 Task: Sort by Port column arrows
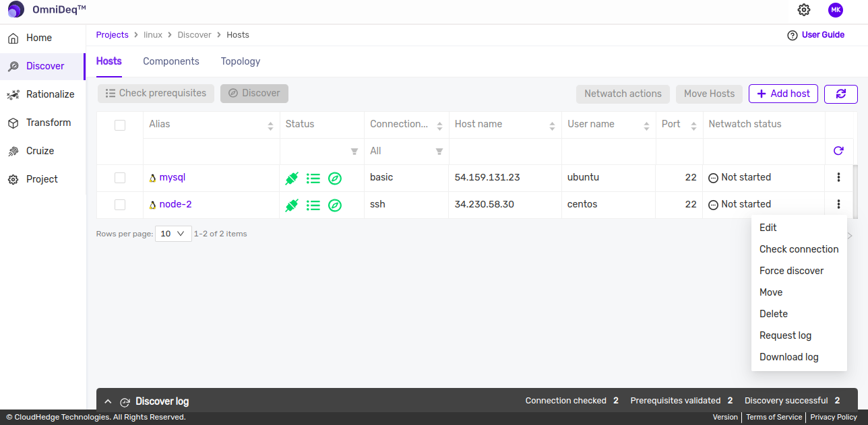click(693, 125)
